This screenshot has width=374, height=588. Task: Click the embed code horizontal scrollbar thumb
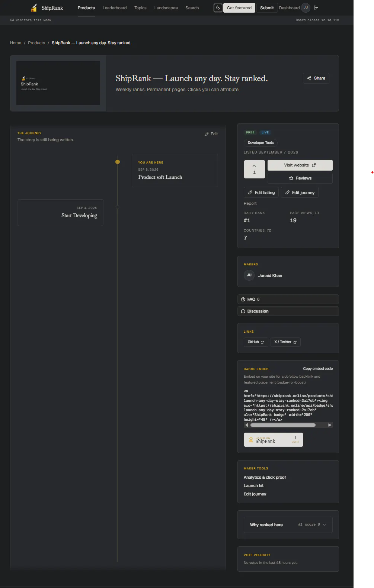[x=283, y=425]
